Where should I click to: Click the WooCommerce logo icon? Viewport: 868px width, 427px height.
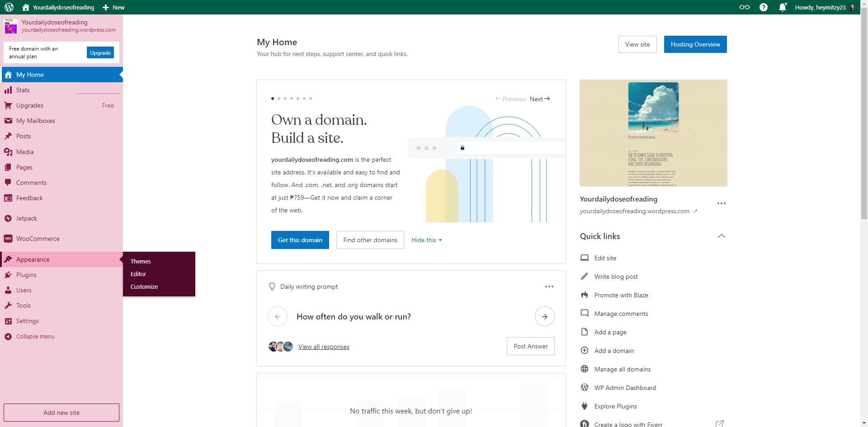(x=8, y=239)
